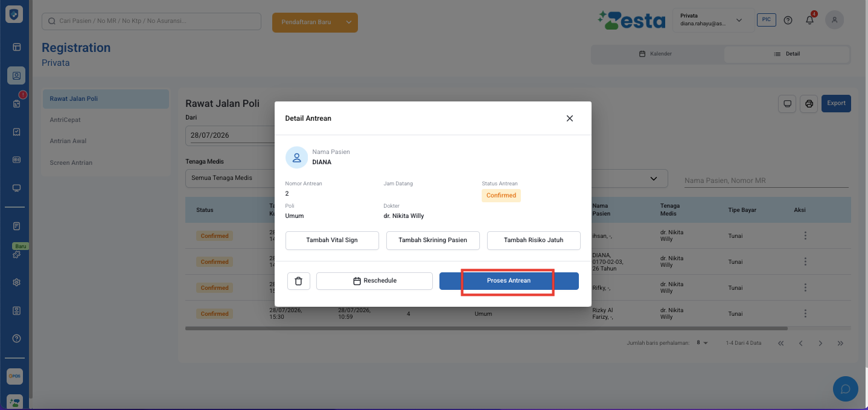Click the print icon
The image size is (868, 410).
pyautogui.click(x=809, y=103)
